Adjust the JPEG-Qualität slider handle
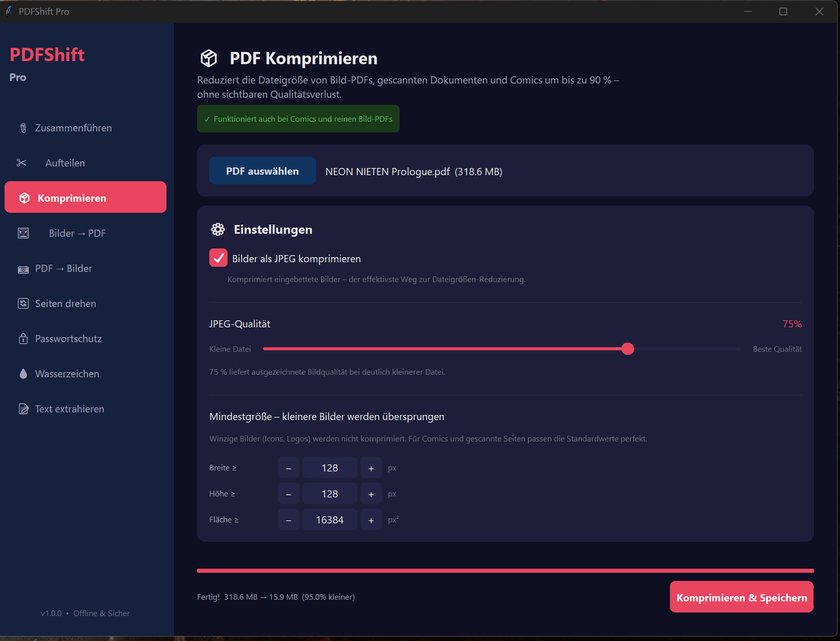This screenshot has height=641, width=840. 628,349
